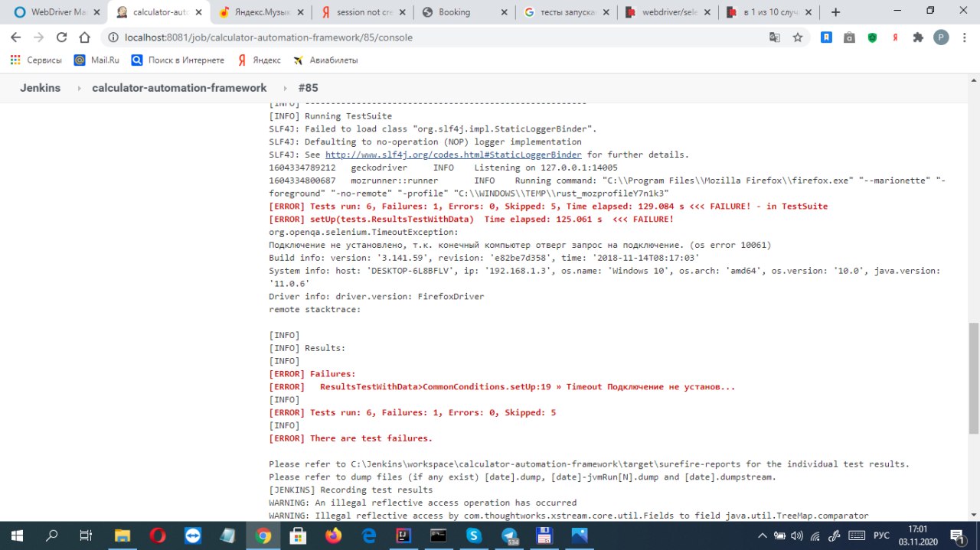
Task: Open IntelliJ IDEA from taskbar
Action: click(x=403, y=535)
